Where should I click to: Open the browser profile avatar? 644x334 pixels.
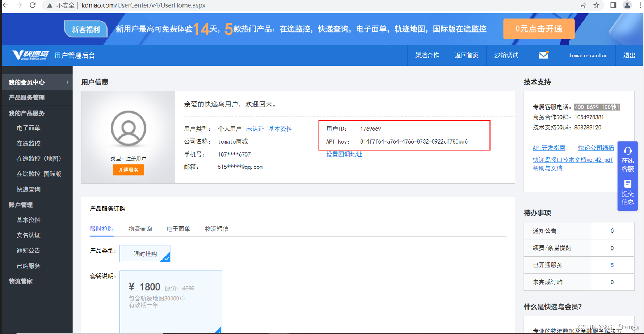627,5
